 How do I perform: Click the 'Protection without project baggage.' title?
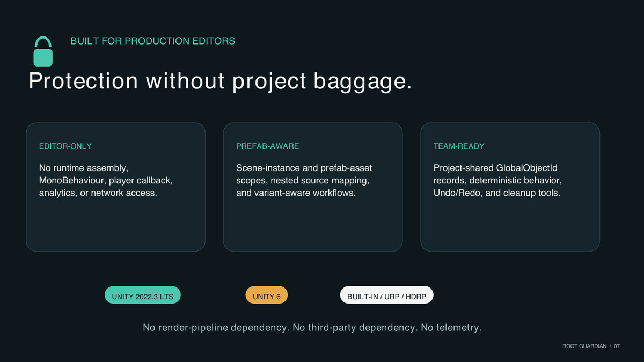coord(220,81)
